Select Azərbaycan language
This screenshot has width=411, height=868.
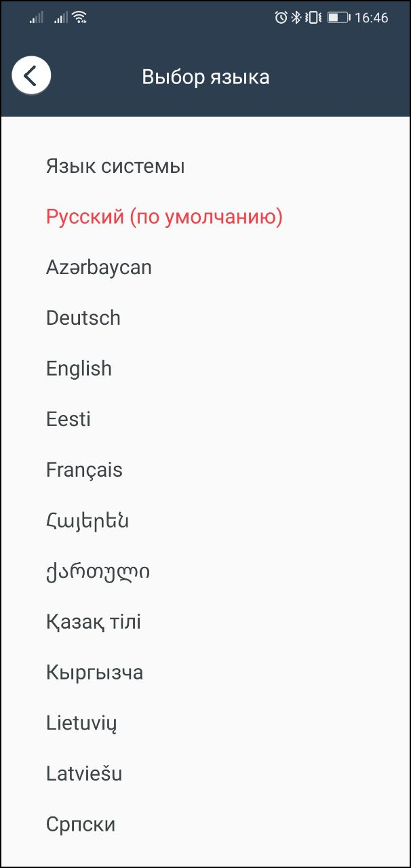tap(99, 267)
